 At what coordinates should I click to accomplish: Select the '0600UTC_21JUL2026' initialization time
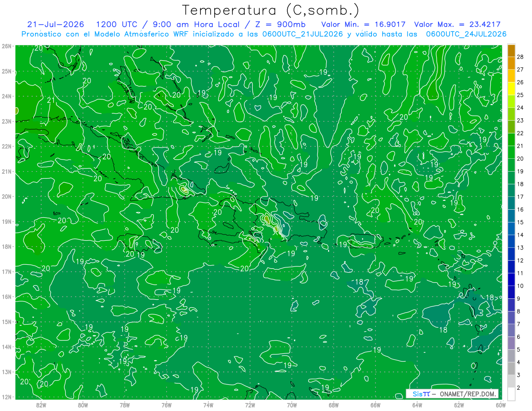pyautogui.click(x=303, y=34)
